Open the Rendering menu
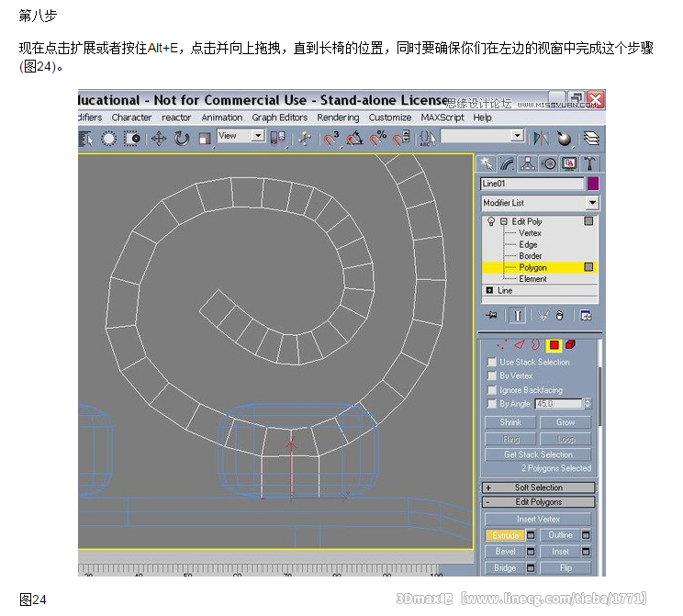 point(338,118)
